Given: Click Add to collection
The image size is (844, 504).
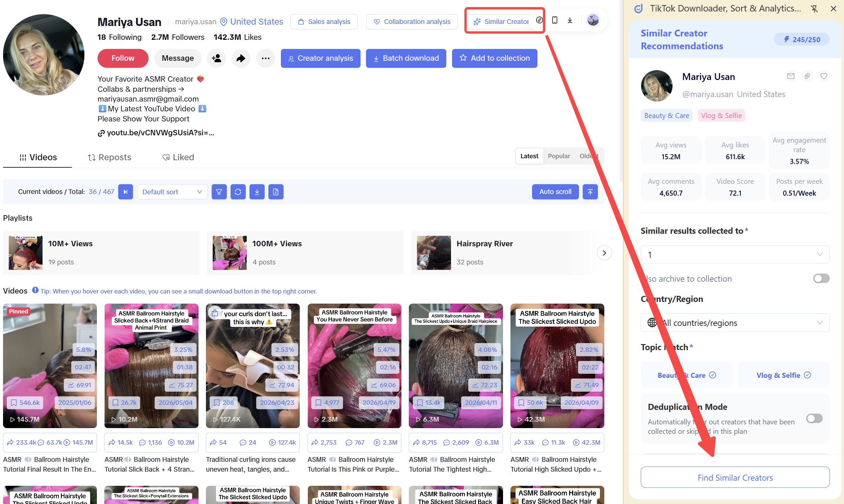Looking at the screenshot, I should [x=494, y=58].
